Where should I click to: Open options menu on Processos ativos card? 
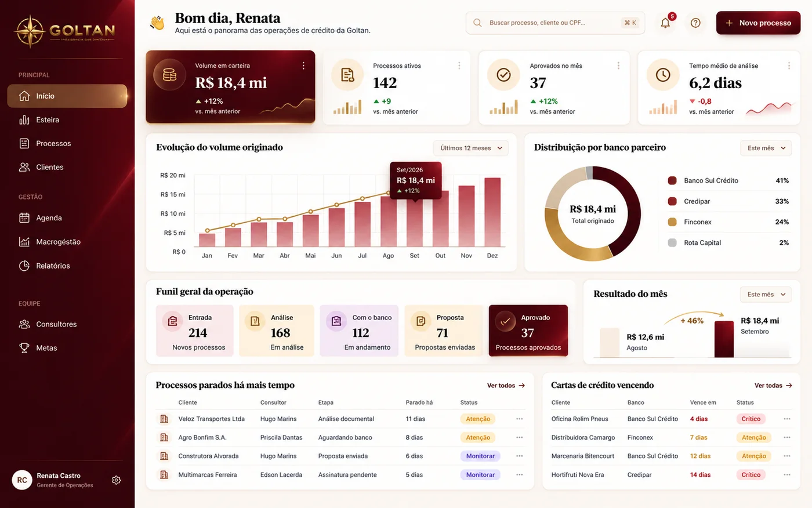coord(459,66)
